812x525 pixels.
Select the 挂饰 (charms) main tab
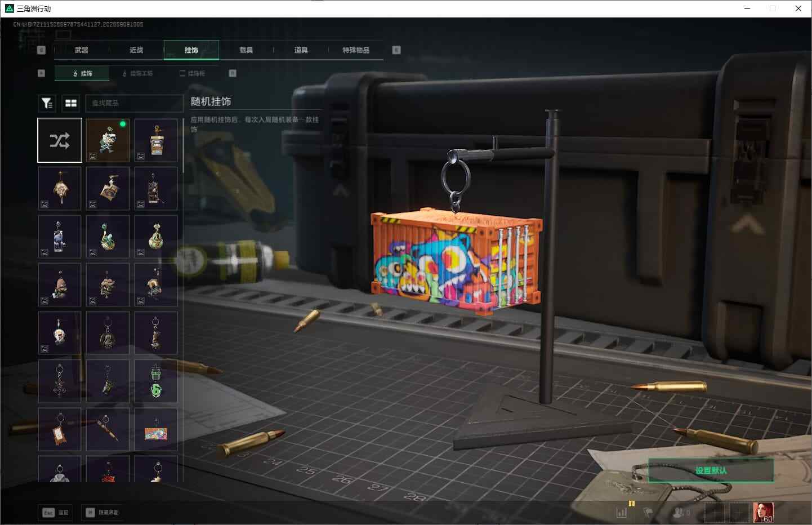(x=191, y=50)
